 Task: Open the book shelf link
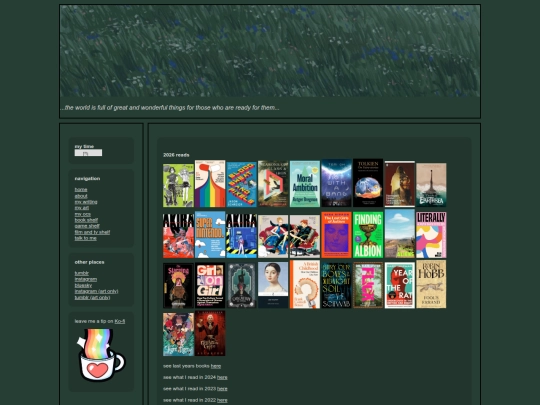pyautogui.click(x=86, y=220)
